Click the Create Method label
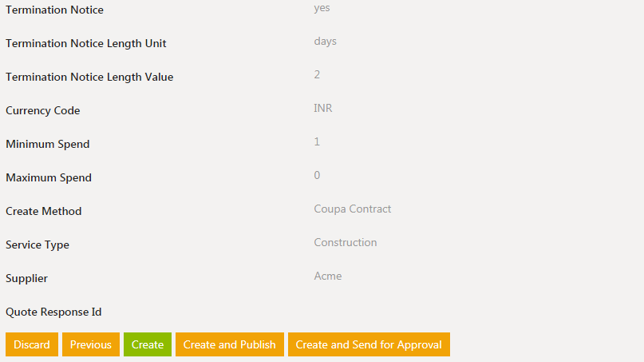The image size is (644, 362). 44,212
